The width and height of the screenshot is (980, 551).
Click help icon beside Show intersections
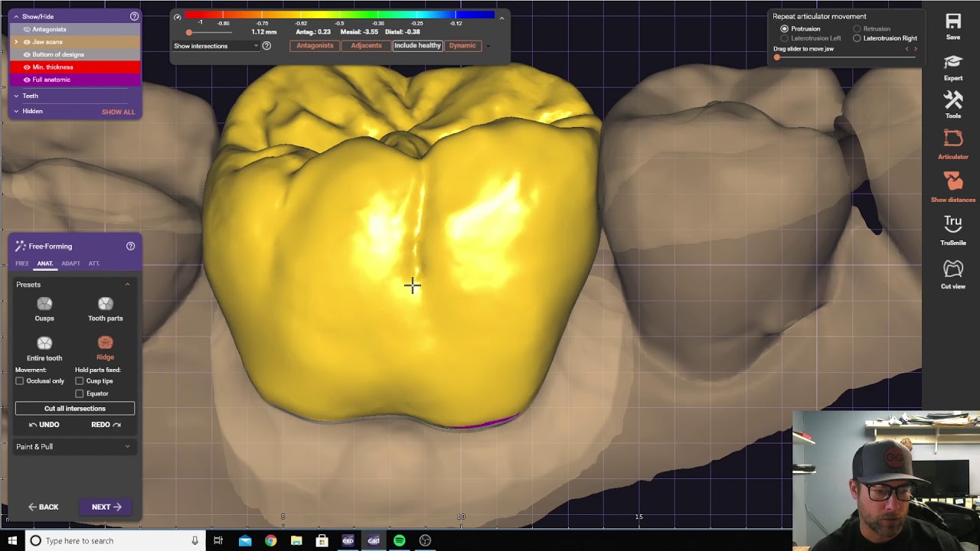click(266, 46)
